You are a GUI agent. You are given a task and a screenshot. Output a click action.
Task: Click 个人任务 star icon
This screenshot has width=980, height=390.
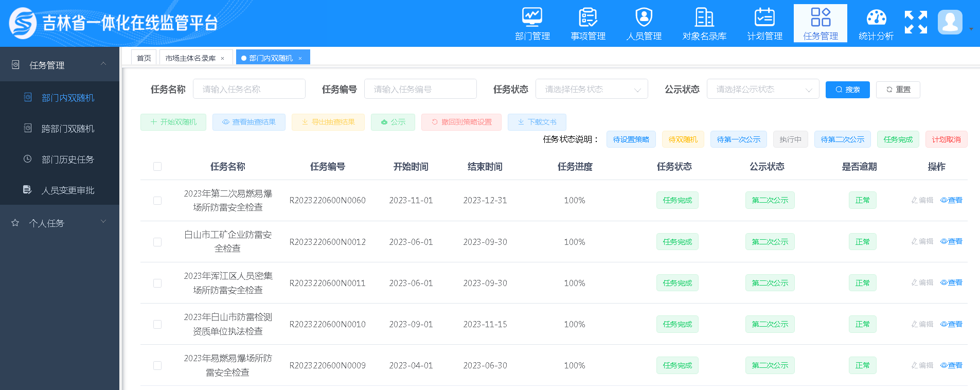coord(15,223)
